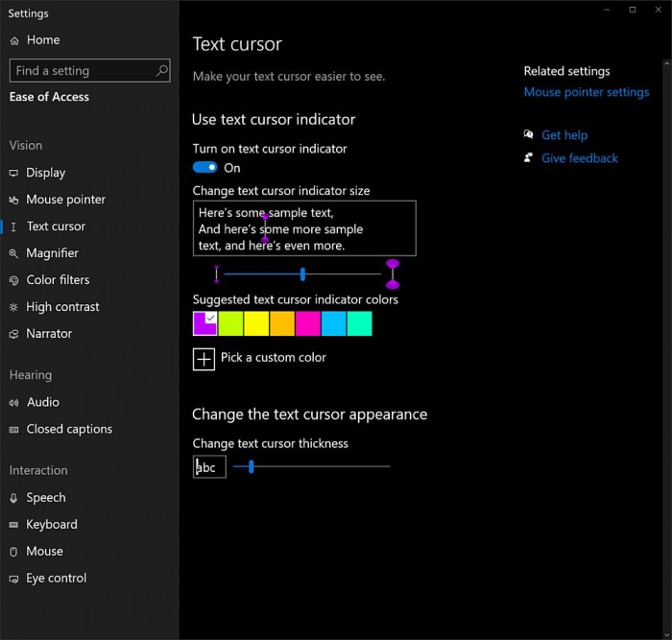Select the Narrator icon
The height and width of the screenshot is (640, 672).
pos(14,334)
